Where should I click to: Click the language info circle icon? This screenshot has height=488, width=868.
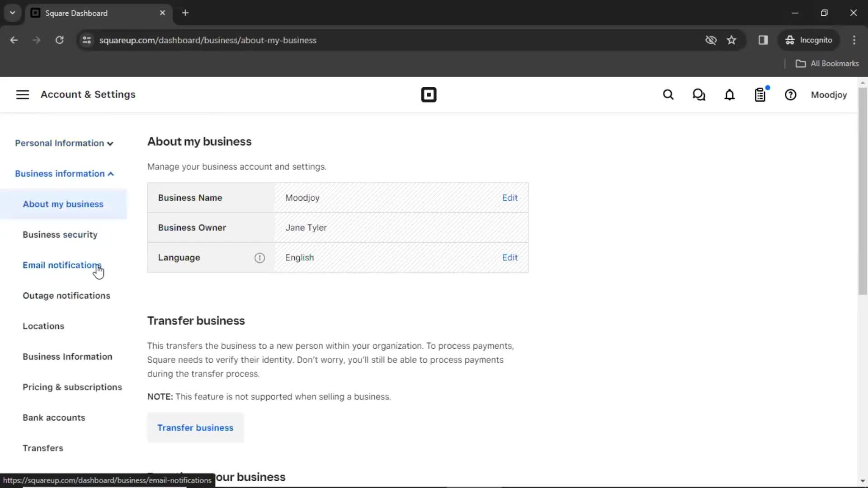259,258
